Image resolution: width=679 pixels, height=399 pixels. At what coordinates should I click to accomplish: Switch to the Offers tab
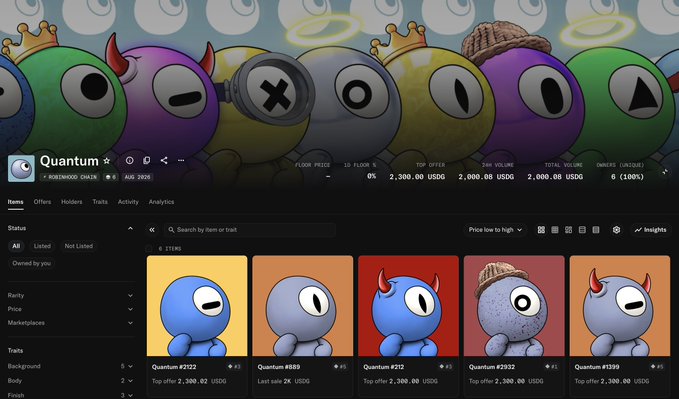click(x=42, y=202)
